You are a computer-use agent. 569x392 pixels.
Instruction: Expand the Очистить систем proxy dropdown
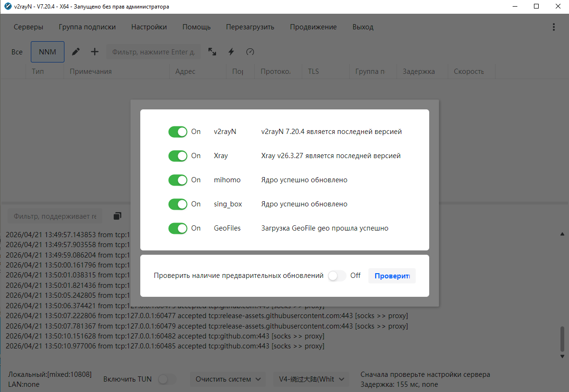pyautogui.click(x=227, y=379)
